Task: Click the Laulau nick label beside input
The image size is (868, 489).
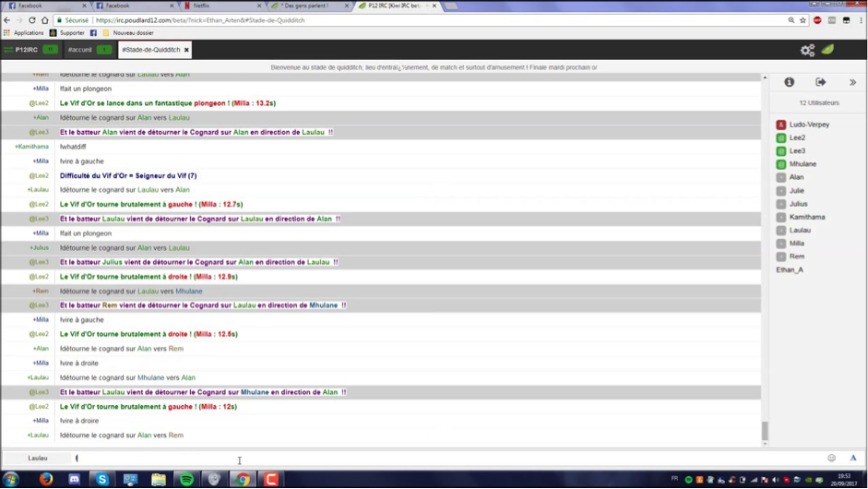Action: (x=38, y=458)
